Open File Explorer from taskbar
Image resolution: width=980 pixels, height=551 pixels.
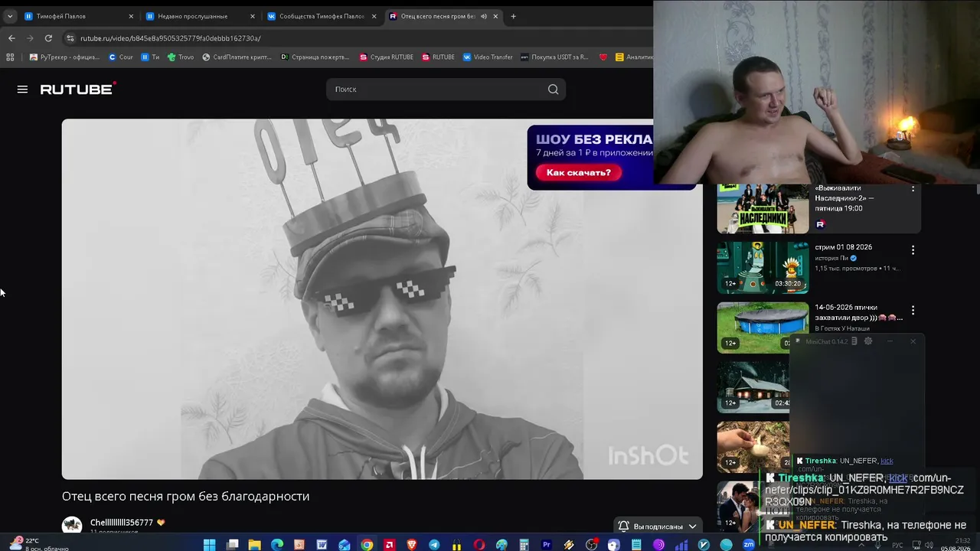pos(254,545)
